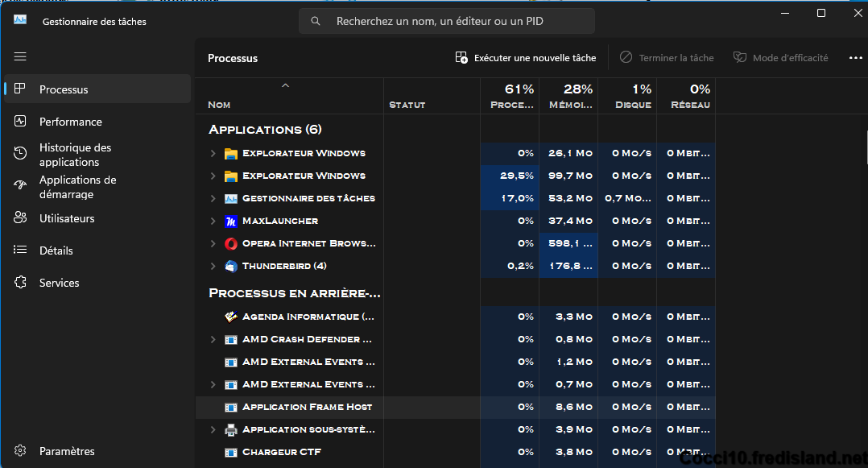
Task: Go to the Services tab
Action: pyautogui.click(x=60, y=283)
